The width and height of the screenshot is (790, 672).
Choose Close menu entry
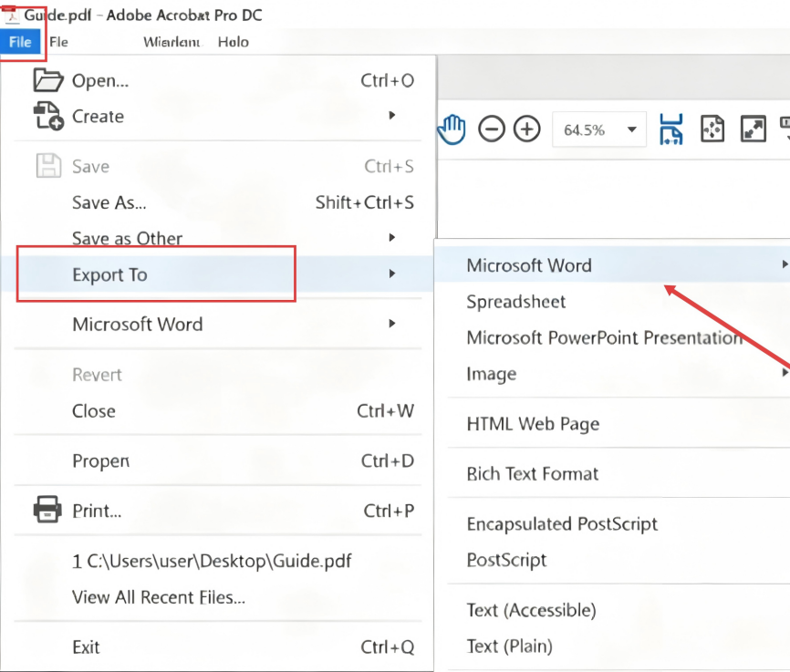(x=217, y=411)
